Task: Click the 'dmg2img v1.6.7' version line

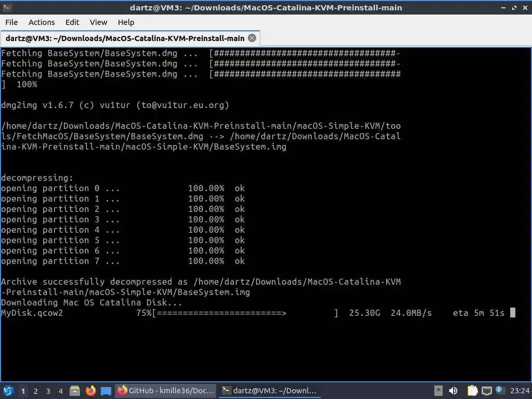Action: 115,105
